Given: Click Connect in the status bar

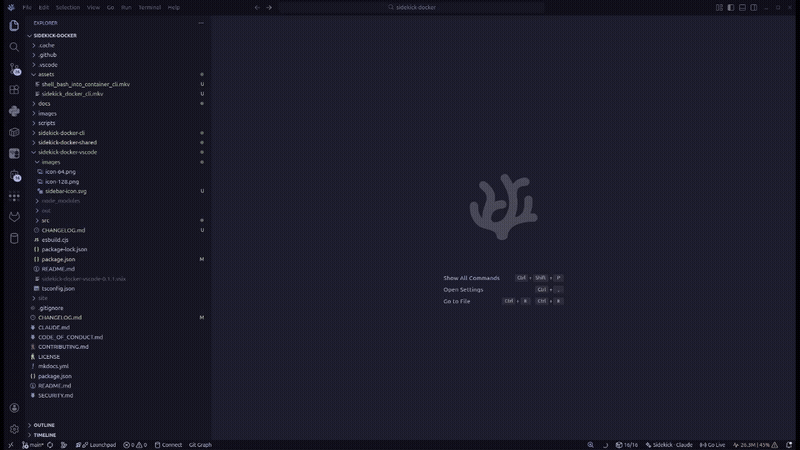Looking at the screenshot, I should [x=168, y=445].
